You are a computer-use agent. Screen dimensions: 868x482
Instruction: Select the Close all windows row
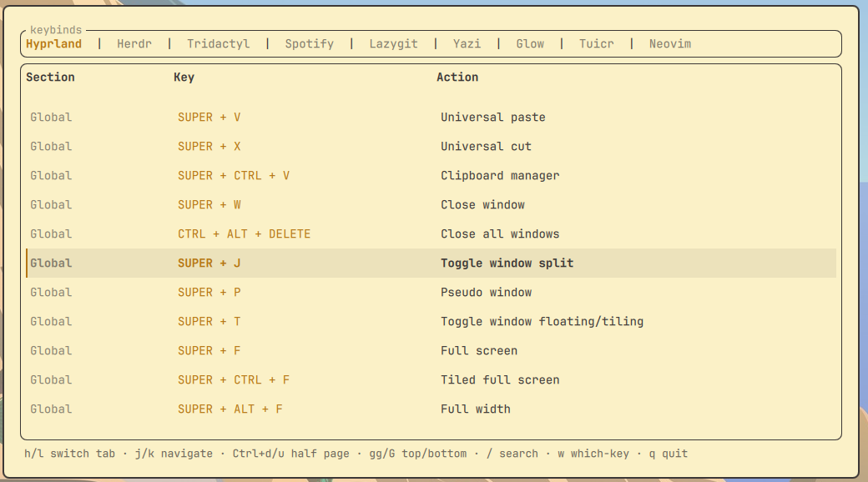click(431, 234)
